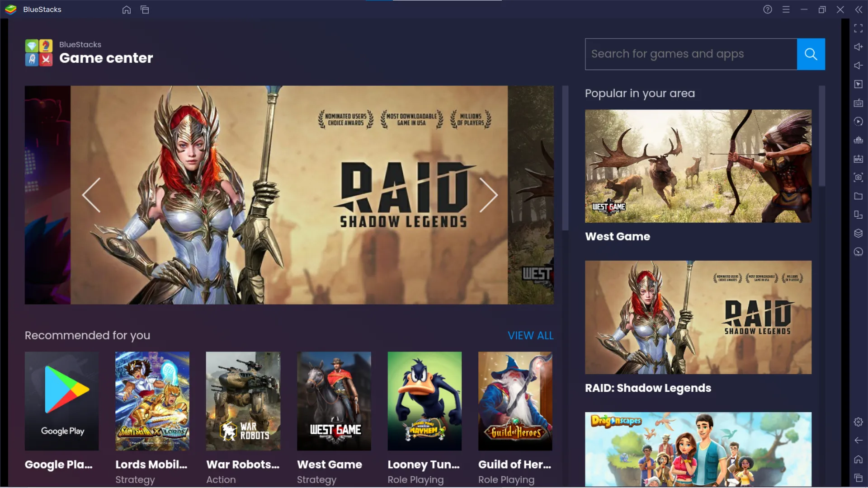Click VIEW ALL recommended games link

tap(531, 335)
